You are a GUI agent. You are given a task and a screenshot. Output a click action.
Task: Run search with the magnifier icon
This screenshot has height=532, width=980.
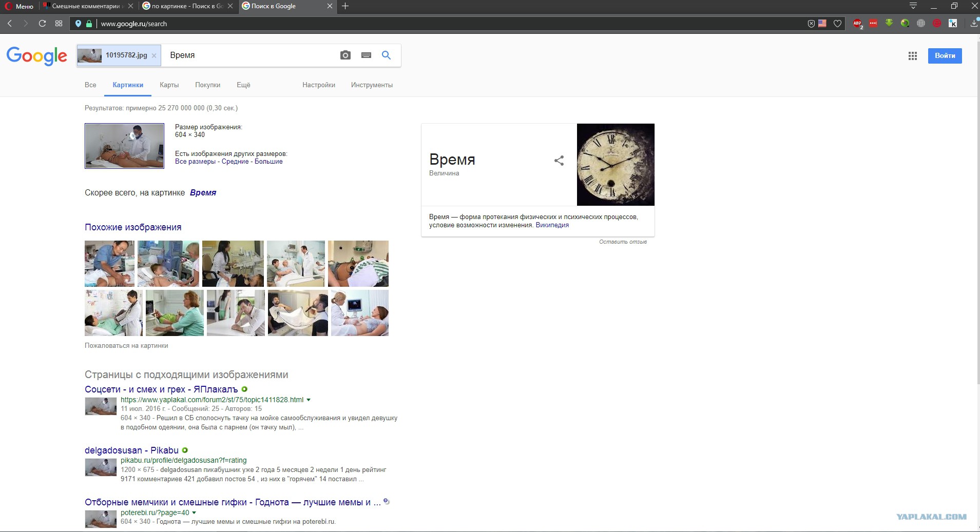[387, 55]
